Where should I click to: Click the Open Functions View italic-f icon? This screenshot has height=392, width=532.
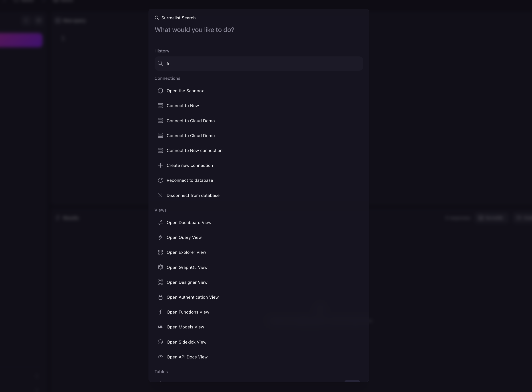point(160,312)
